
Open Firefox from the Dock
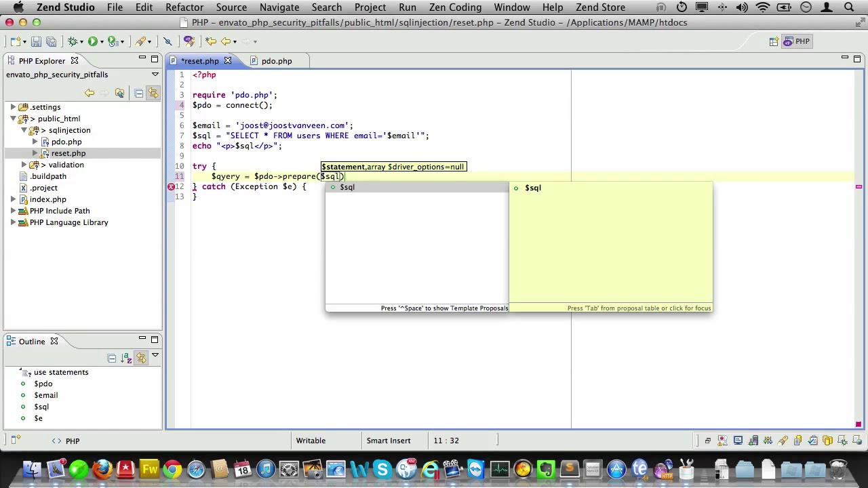[102, 469]
